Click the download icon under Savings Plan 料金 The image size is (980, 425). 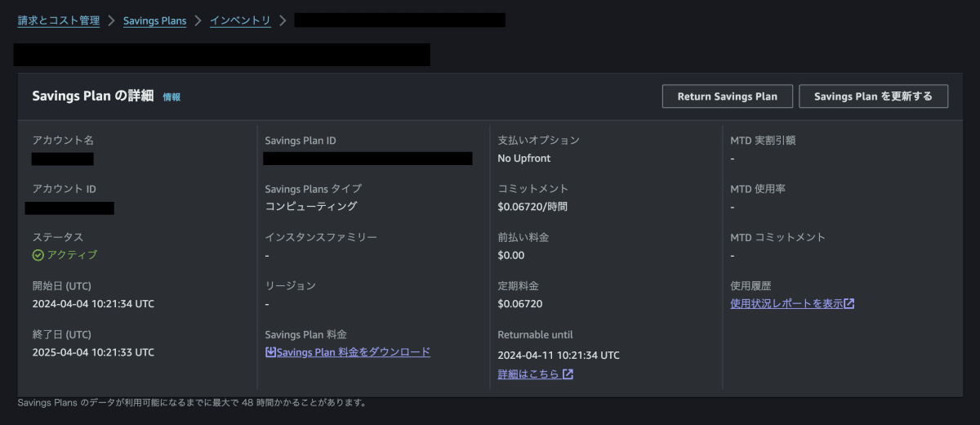click(270, 352)
